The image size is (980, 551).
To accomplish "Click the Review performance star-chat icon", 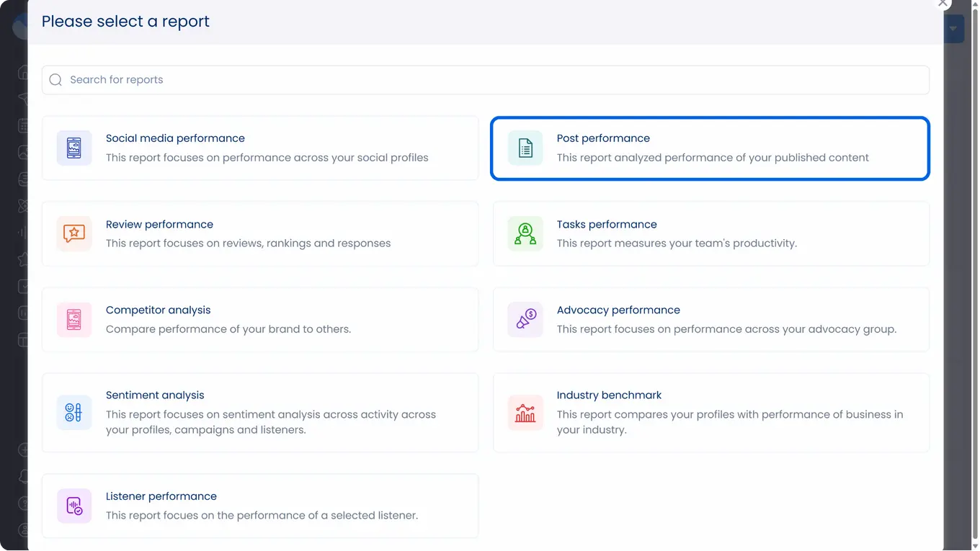I will click(74, 234).
